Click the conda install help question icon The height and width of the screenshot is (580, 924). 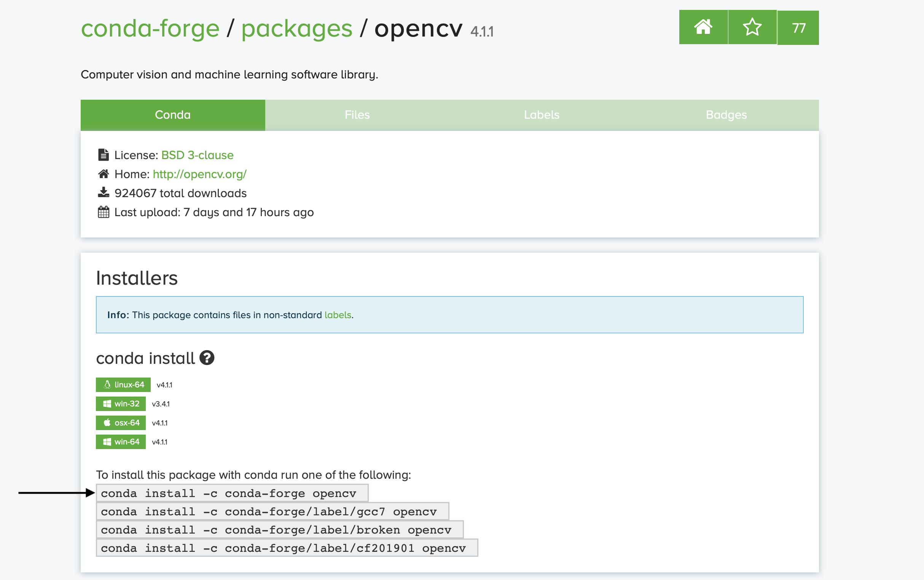[207, 358]
